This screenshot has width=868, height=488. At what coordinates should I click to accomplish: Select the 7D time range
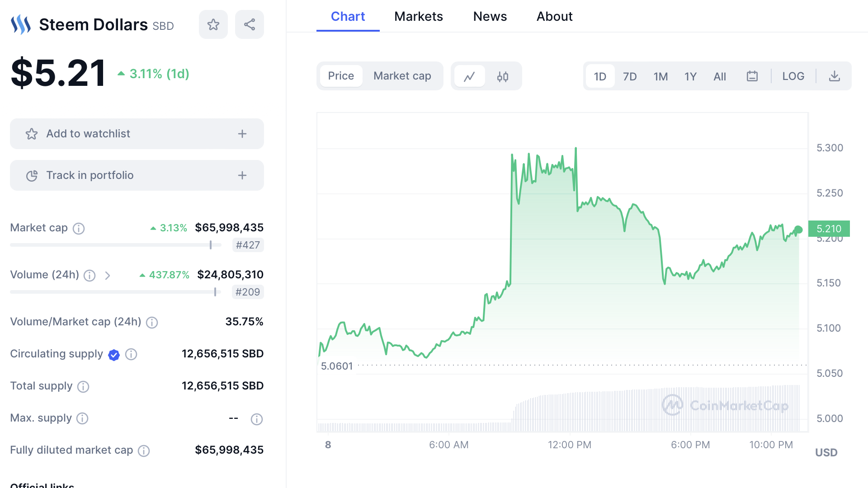[629, 76]
